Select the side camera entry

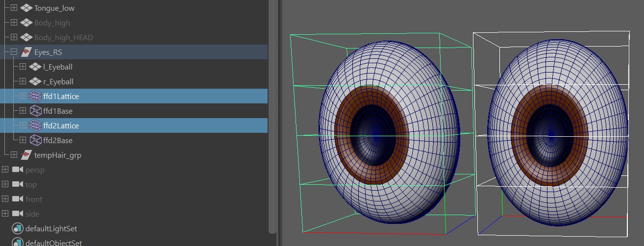coord(32,214)
